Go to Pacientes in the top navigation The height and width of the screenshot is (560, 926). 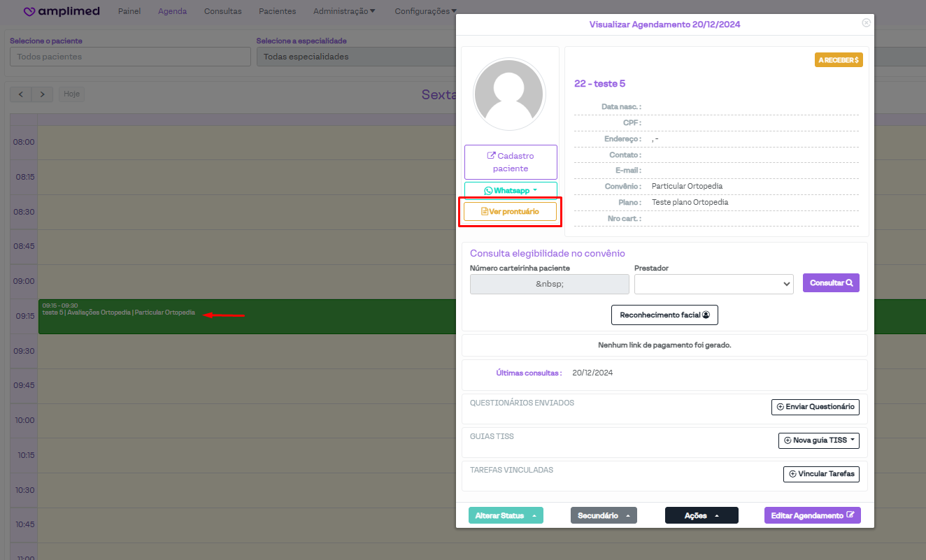click(277, 11)
